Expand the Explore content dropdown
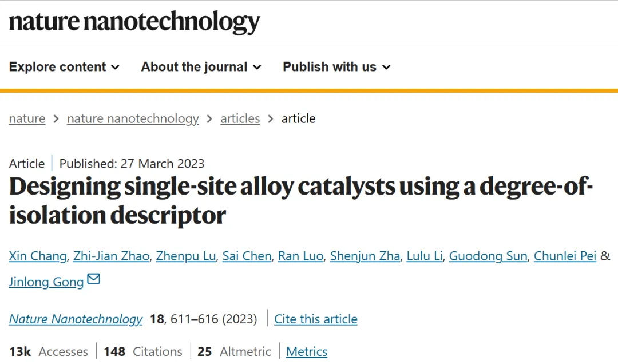Screen dimensions: 618x364 [64, 67]
